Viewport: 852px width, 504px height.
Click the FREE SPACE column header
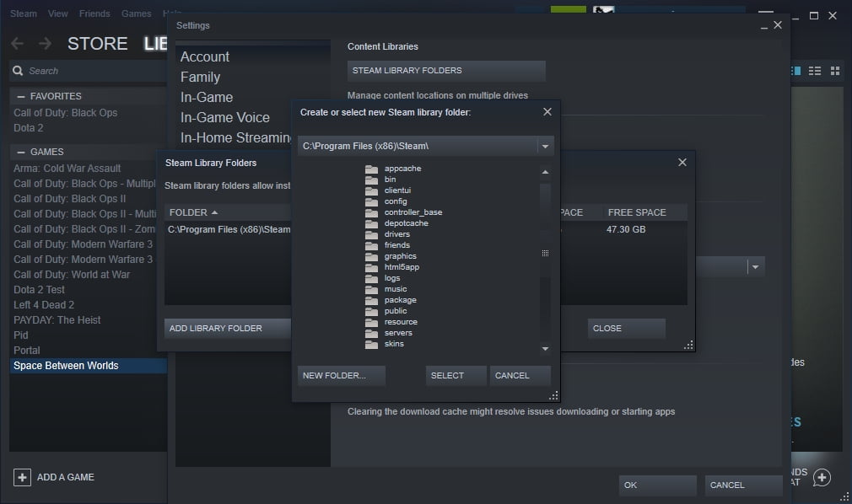[637, 212]
